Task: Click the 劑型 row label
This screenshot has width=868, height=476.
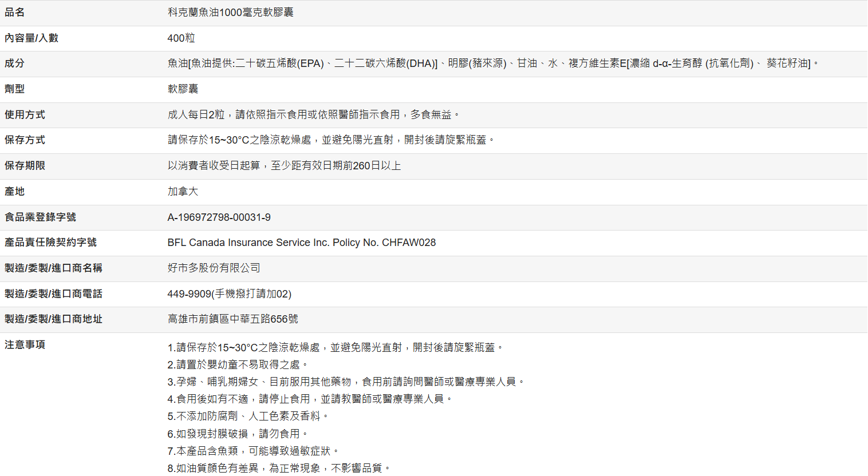Action: tap(14, 89)
